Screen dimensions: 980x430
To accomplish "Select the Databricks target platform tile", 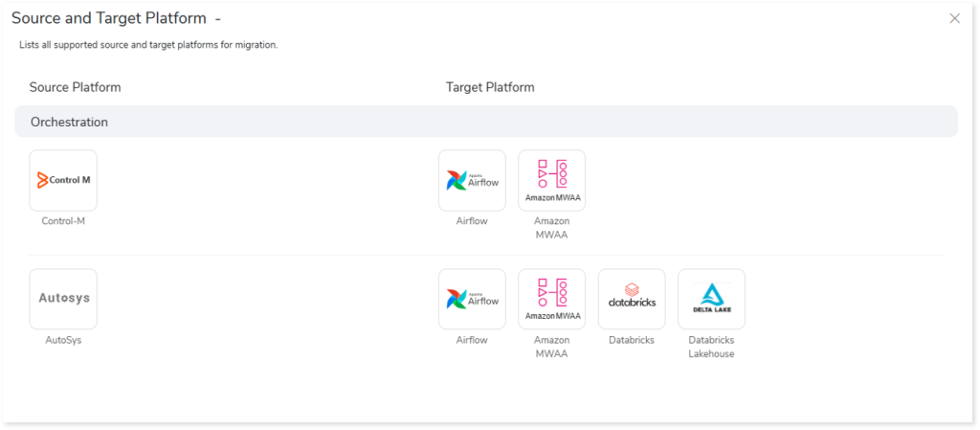I will point(632,299).
